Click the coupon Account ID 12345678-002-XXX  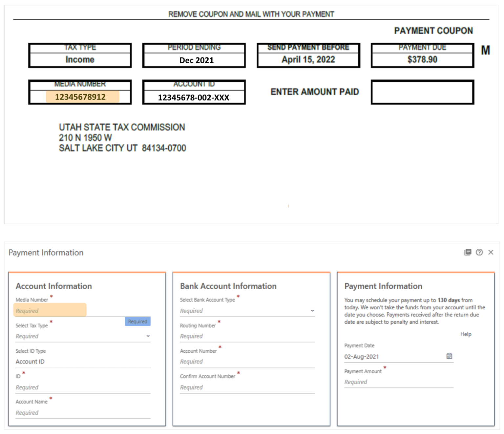click(x=194, y=97)
